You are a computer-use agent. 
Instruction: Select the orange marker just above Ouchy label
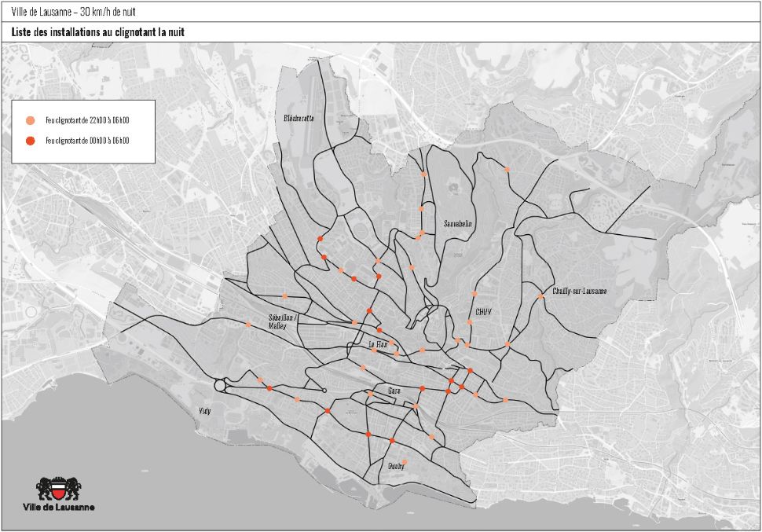[x=405, y=462]
